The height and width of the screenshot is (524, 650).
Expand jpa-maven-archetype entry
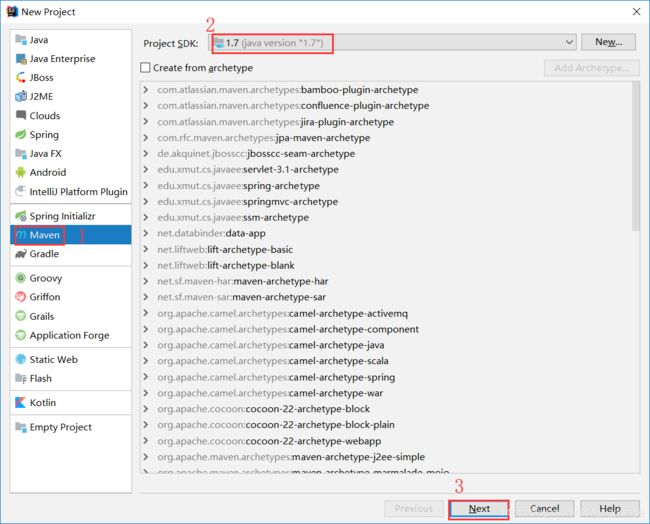(146, 138)
